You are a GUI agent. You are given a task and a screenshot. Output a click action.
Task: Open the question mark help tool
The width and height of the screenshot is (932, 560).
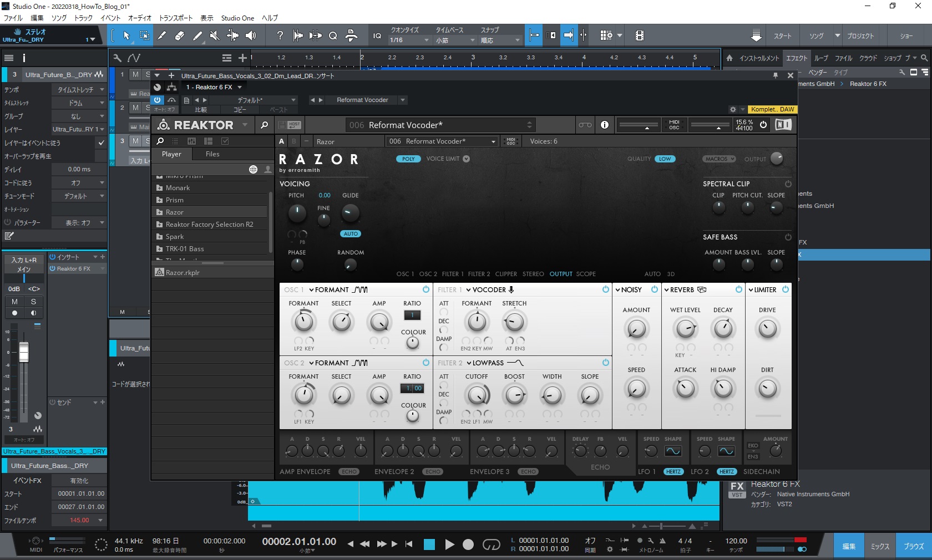280,35
